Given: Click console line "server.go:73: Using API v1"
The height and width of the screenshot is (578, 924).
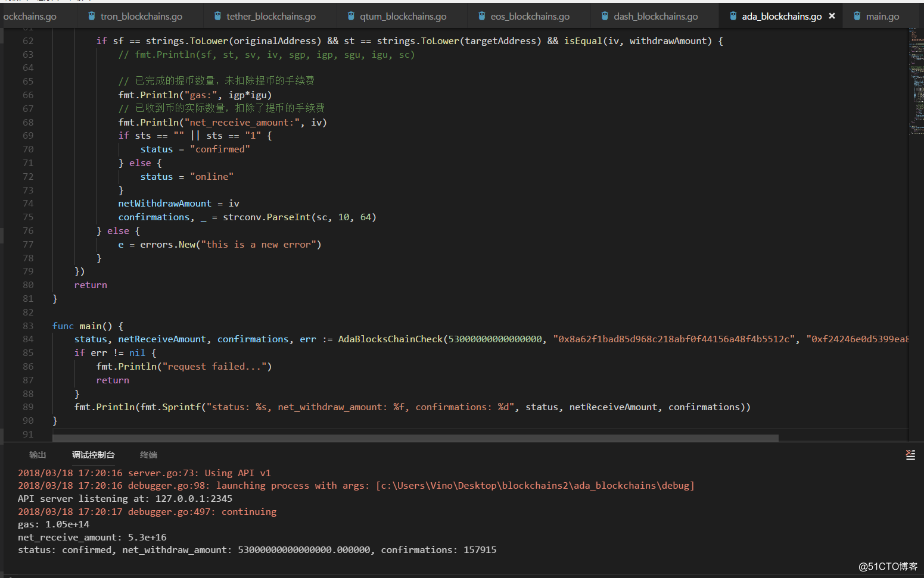Looking at the screenshot, I should tap(144, 473).
